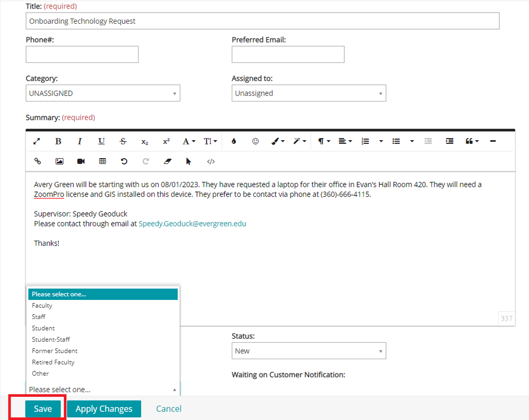This screenshot has width=529, height=420.
Task: Switch to code view with the </> icon
Action: pos(211,161)
